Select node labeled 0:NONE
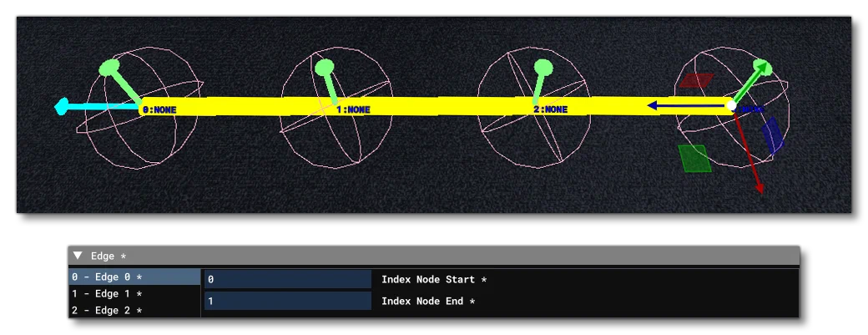The width and height of the screenshot is (868, 335). point(159,109)
